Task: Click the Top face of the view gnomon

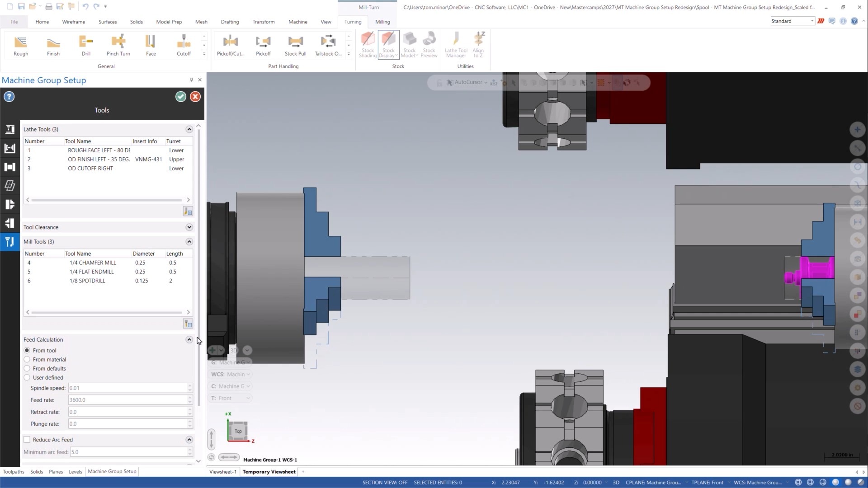Action: [x=238, y=431]
